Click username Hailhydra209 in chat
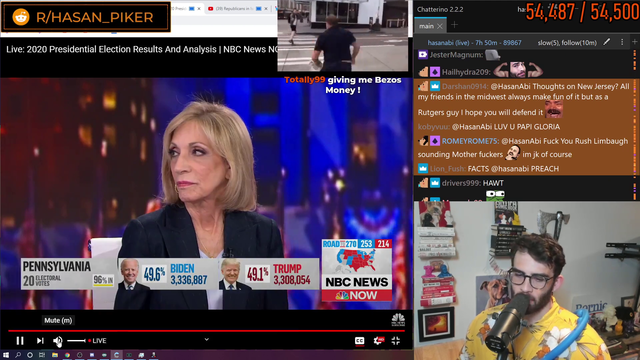The width and height of the screenshot is (640, 360). click(x=466, y=72)
